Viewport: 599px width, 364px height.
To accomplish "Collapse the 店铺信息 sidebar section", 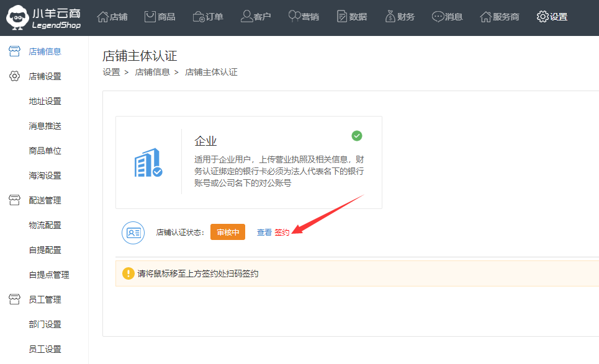I will pyautogui.click(x=45, y=51).
